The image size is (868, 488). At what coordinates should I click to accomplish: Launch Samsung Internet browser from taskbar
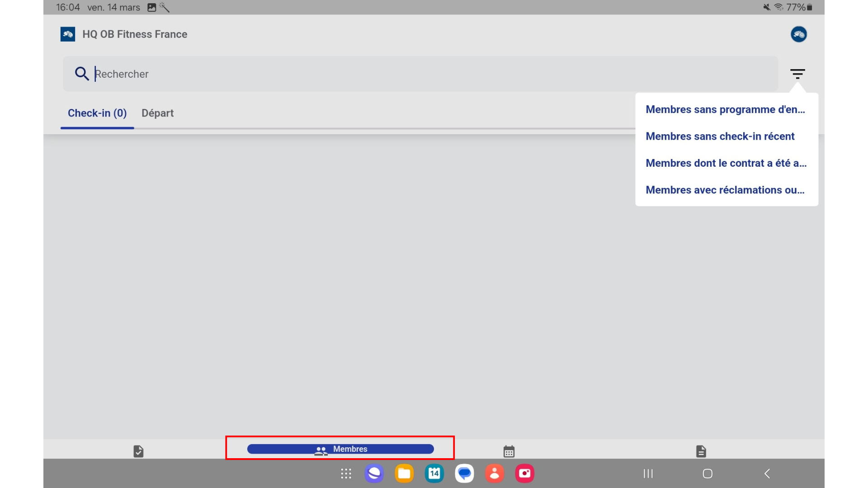pos(374,474)
